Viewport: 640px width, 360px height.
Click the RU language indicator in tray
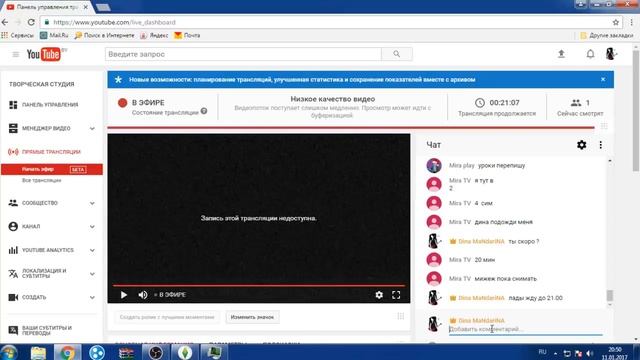pyautogui.click(x=542, y=352)
